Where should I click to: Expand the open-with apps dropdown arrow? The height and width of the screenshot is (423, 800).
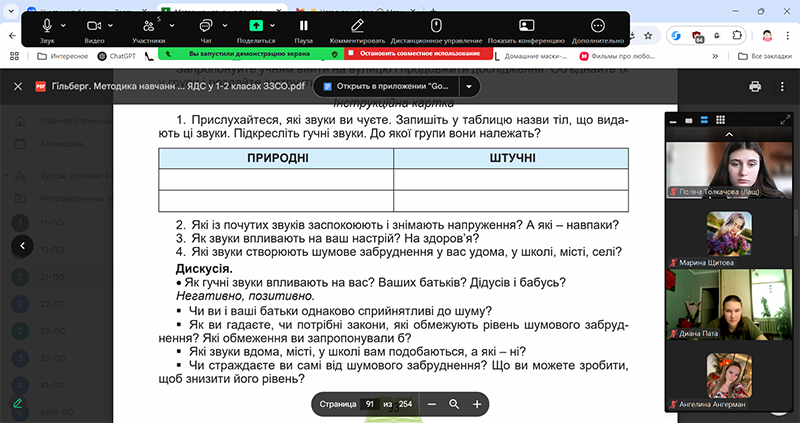coord(469,86)
